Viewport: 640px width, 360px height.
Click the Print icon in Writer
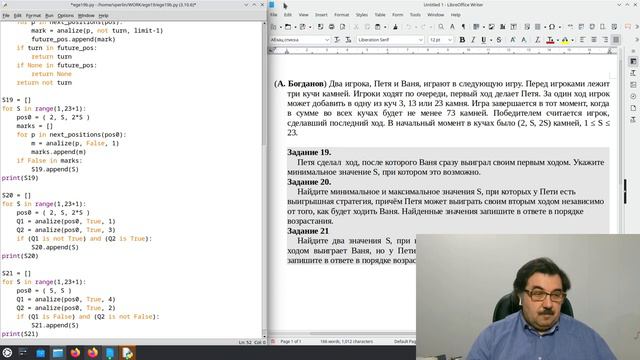(331, 27)
